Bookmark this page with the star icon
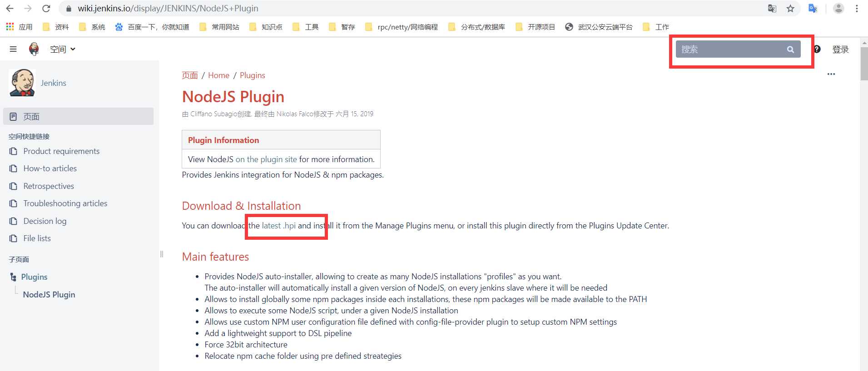The height and width of the screenshot is (371, 868). (790, 9)
